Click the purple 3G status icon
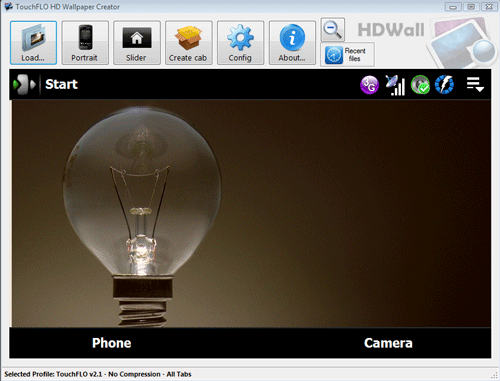The width and height of the screenshot is (500, 381). (x=369, y=85)
